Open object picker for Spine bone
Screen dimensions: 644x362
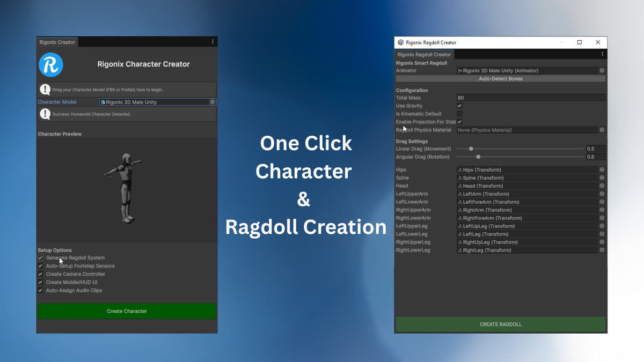[602, 178]
